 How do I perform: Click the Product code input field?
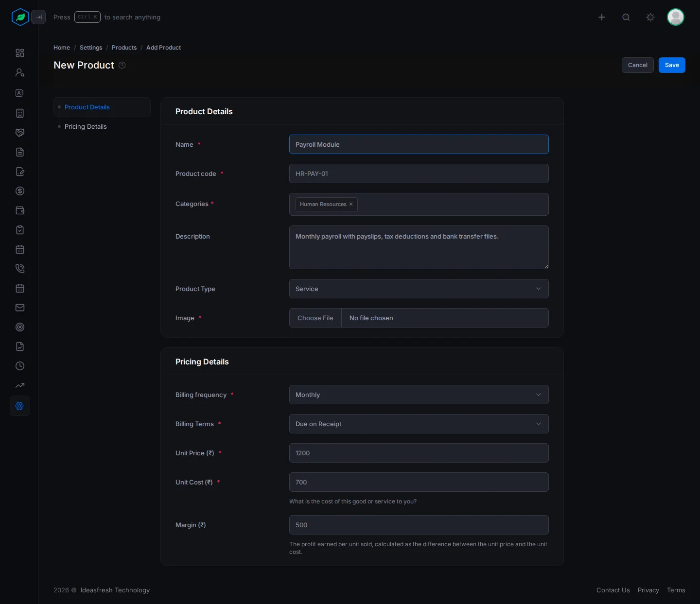coord(419,173)
